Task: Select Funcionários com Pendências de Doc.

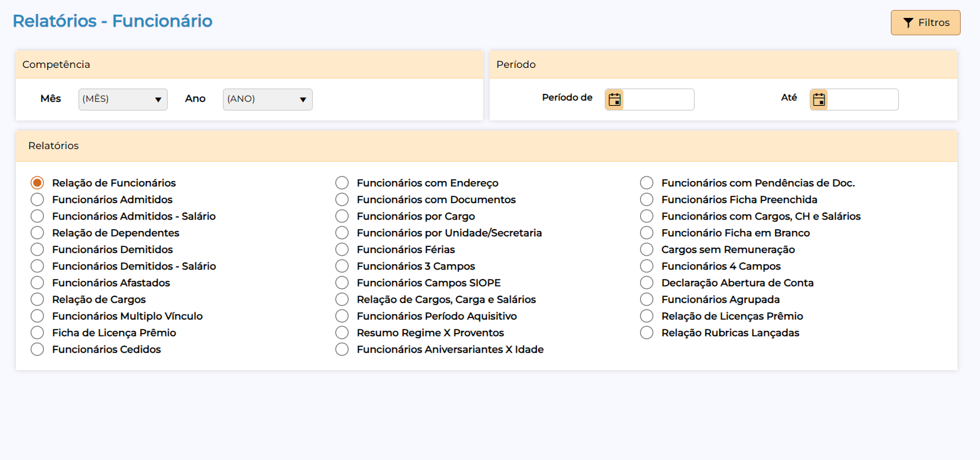Action: 647,183
